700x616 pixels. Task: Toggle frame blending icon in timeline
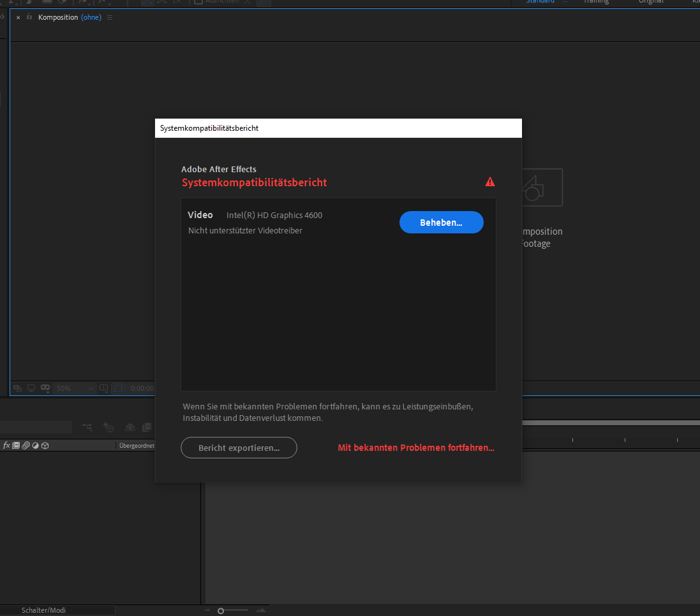point(146,427)
